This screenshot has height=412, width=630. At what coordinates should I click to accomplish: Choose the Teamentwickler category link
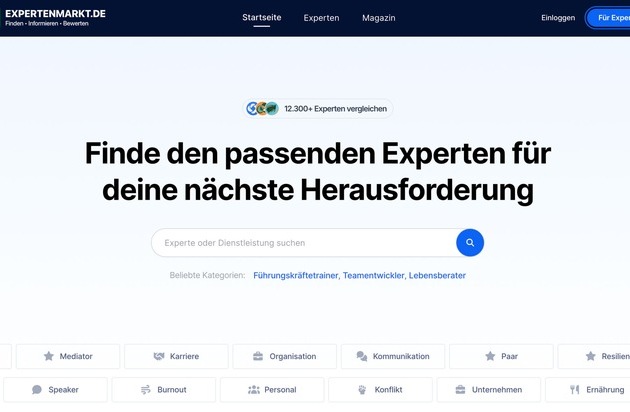(373, 275)
